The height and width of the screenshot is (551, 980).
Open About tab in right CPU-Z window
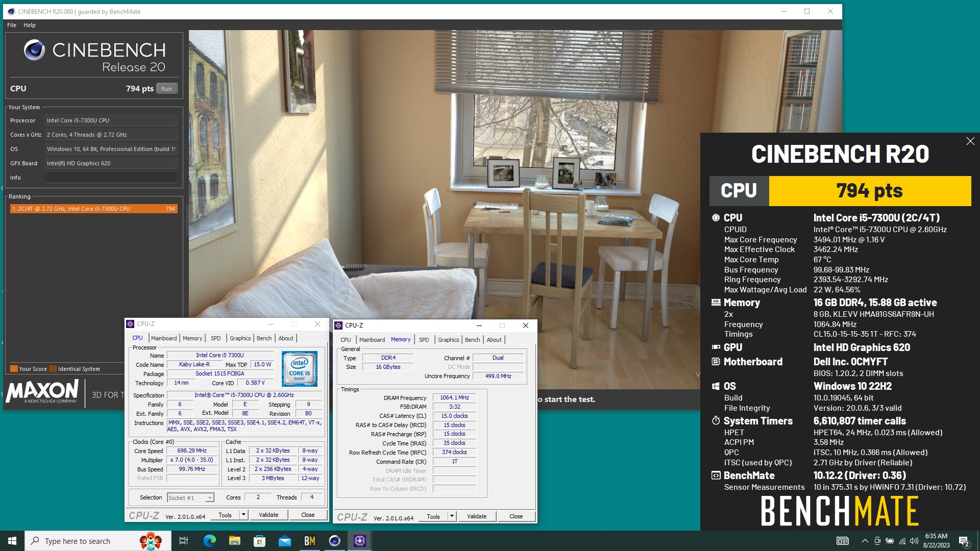point(494,340)
